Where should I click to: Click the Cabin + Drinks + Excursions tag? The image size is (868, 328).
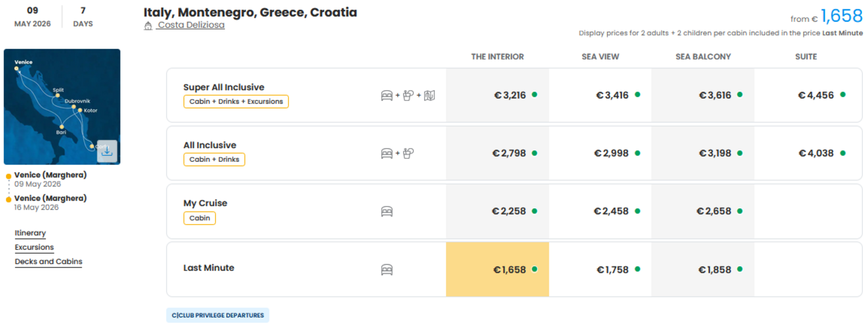pos(236,101)
